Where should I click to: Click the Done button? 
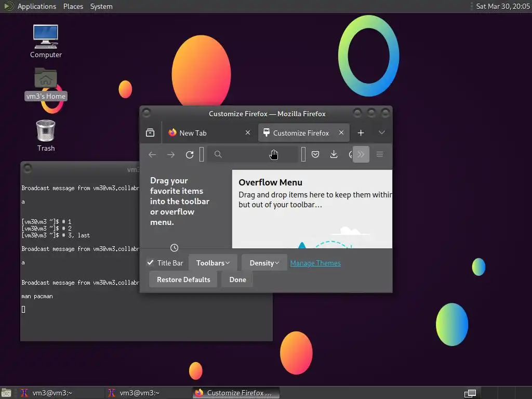pos(237,280)
